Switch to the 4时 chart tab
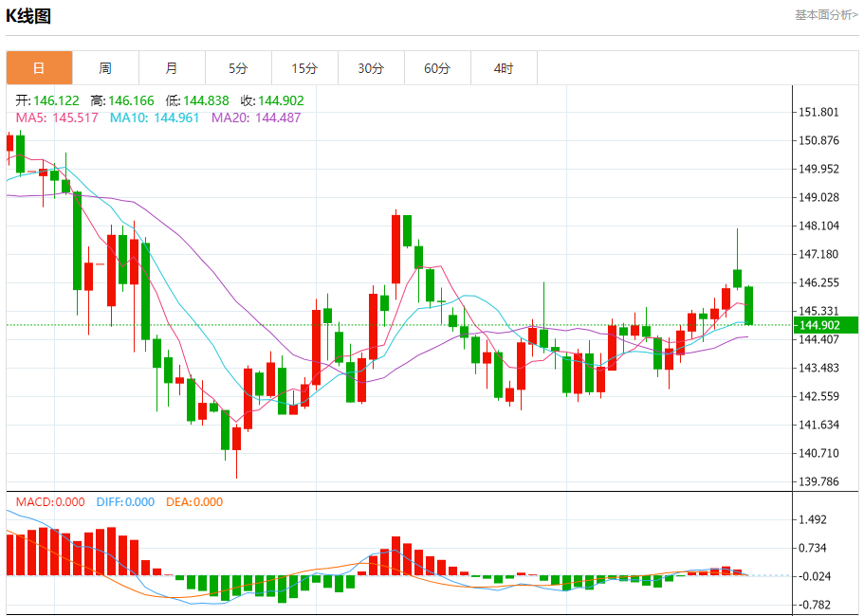The height and width of the screenshot is (616, 864). click(504, 68)
